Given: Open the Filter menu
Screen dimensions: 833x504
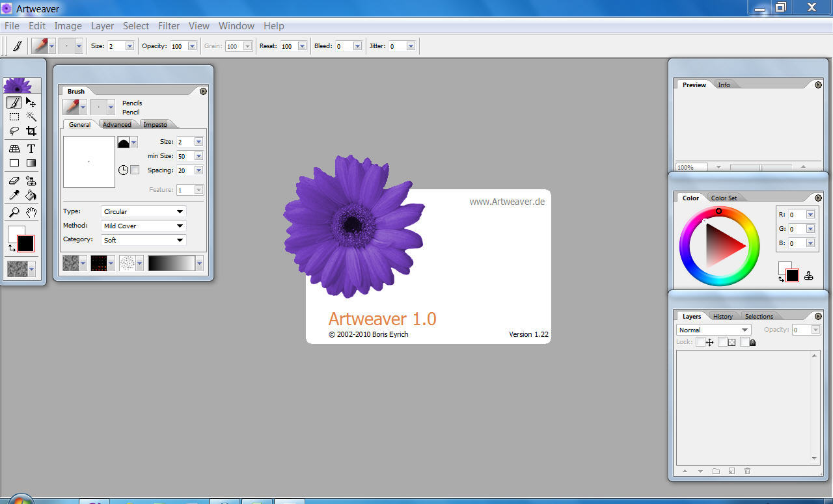Looking at the screenshot, I should coord(169,26).
